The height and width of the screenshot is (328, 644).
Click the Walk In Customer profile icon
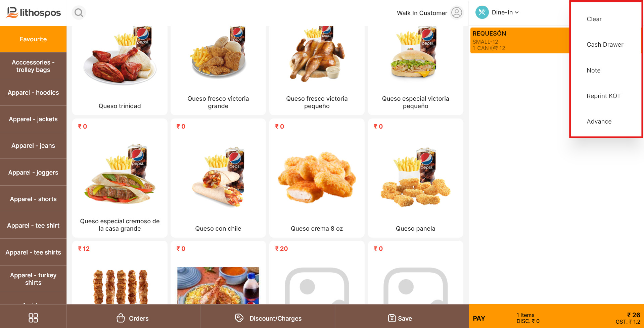[x=456, y=13]
